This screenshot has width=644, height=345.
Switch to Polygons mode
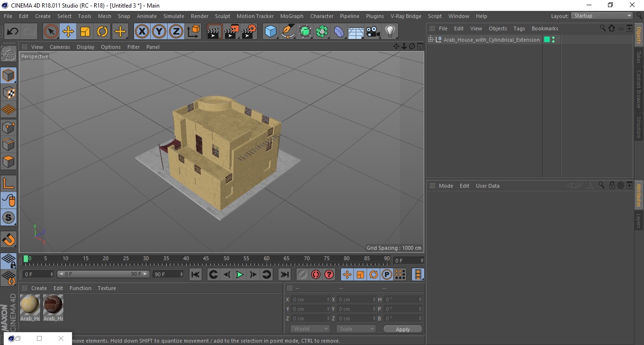pyautogui.click(x=9, y=162)
